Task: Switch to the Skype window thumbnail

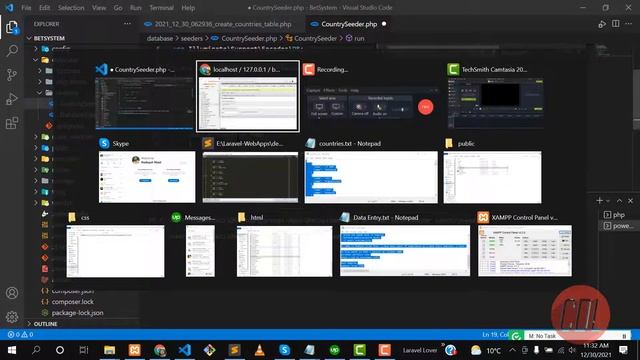Action: [x=147, y=171]
